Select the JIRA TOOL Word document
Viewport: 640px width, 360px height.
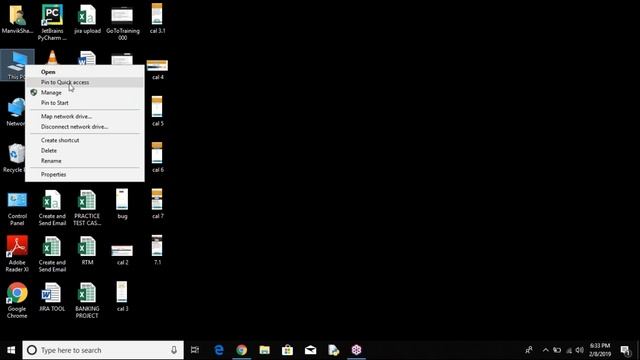pyautogui.click(x=52, y=297)
